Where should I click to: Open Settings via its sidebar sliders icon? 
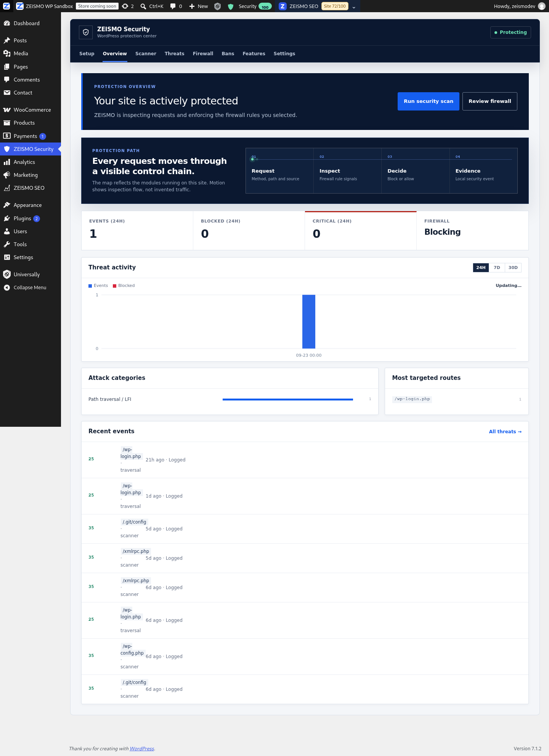point(7,257)
